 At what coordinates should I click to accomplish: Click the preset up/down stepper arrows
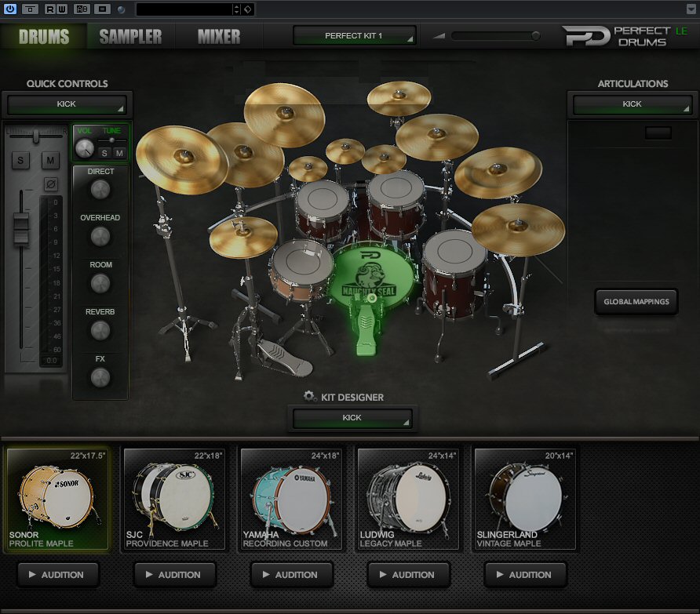tap(237, 9)
